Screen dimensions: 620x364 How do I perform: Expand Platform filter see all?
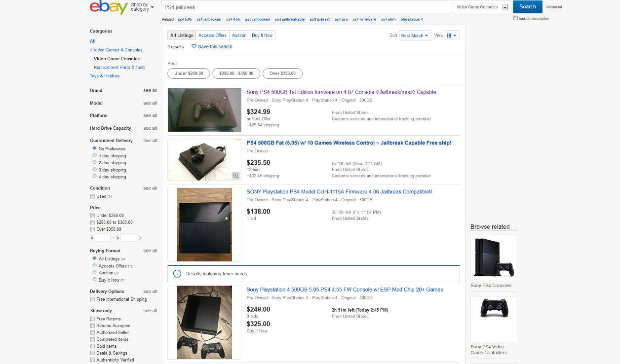tap(150, 115)
